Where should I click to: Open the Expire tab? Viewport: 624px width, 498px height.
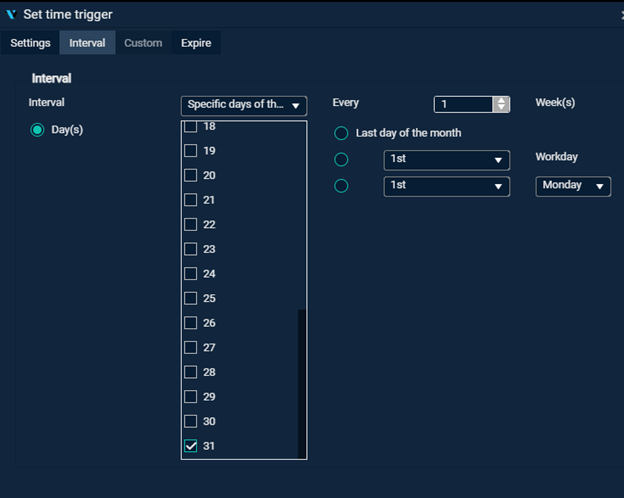196,43
